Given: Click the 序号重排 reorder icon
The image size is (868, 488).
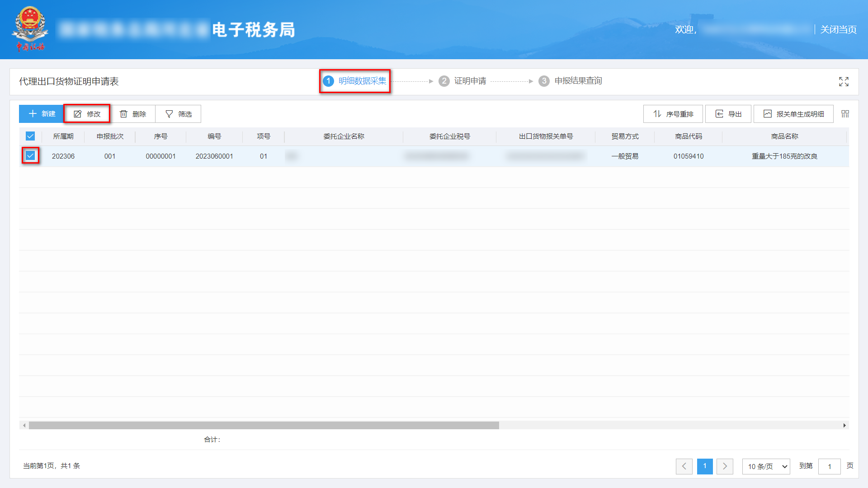Looking at the screenshot, I should point(658,113).
